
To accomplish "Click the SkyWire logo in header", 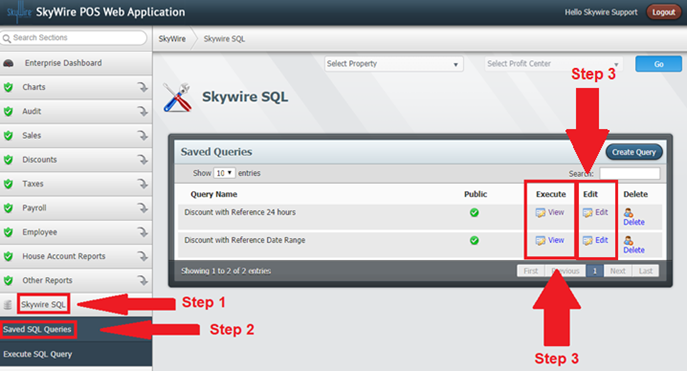I will click(18, 12).
